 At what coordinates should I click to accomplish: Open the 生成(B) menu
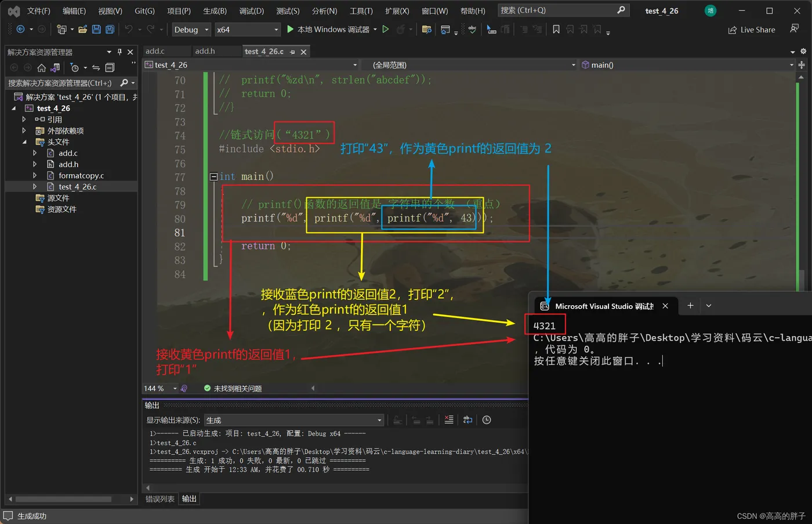215,11
